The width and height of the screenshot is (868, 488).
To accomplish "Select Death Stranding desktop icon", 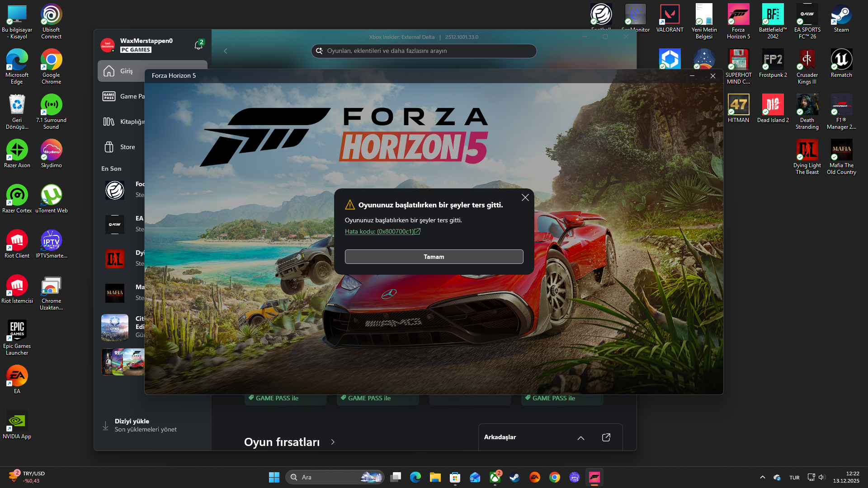I will click(807, 112).
